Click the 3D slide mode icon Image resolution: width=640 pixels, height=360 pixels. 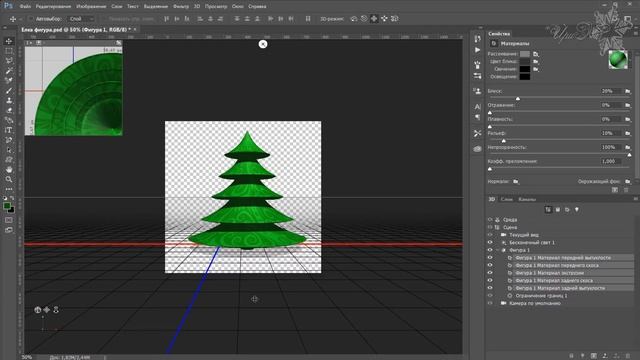pos(384,19)
